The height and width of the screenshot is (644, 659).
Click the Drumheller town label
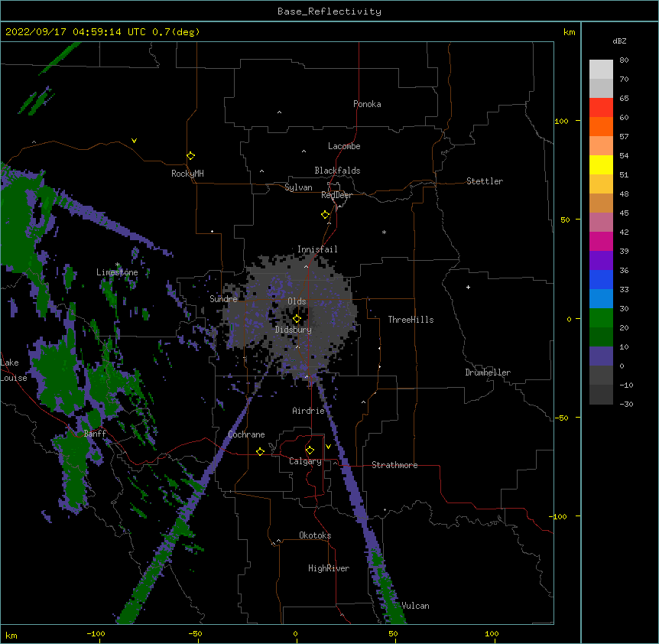coord(488,372)
